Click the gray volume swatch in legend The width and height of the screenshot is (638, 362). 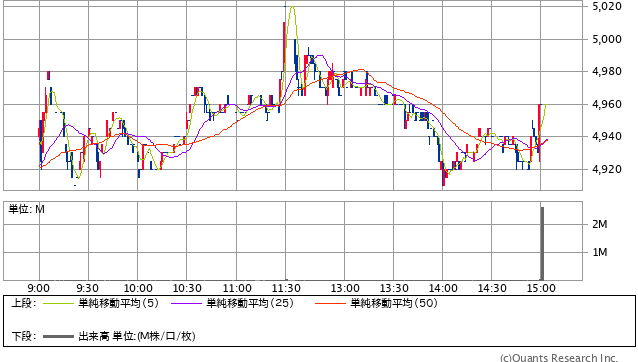point(58,336)
